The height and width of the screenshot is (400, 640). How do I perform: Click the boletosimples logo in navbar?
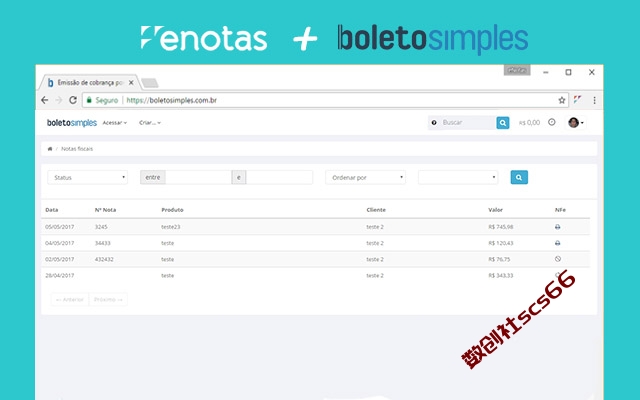71,122
